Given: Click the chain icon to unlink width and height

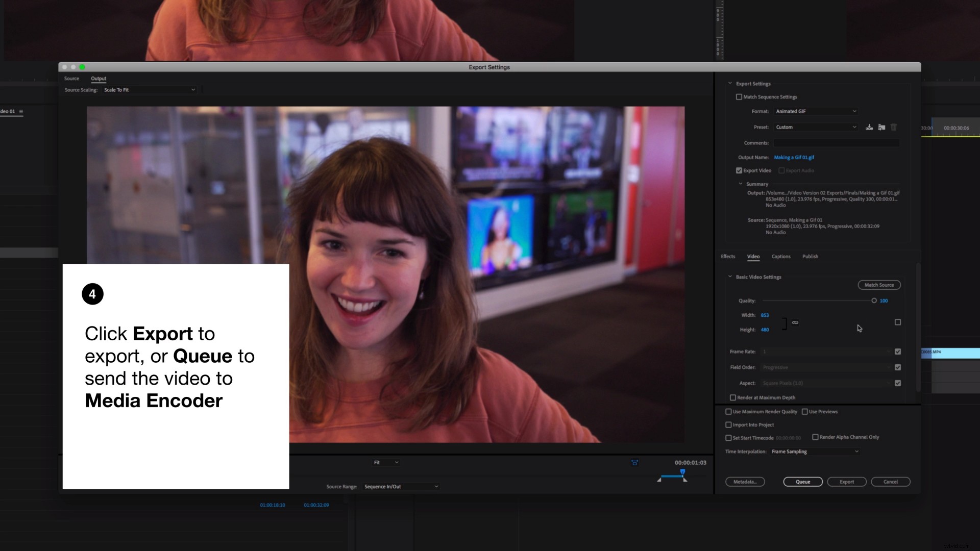Looking at the screenshot, I should tap(795, 322).
